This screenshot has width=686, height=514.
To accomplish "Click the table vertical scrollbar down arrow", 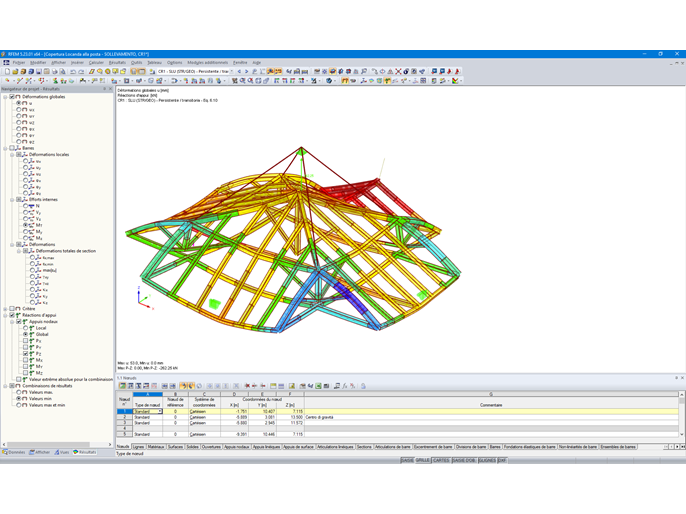I will click(x=682, y=434).
